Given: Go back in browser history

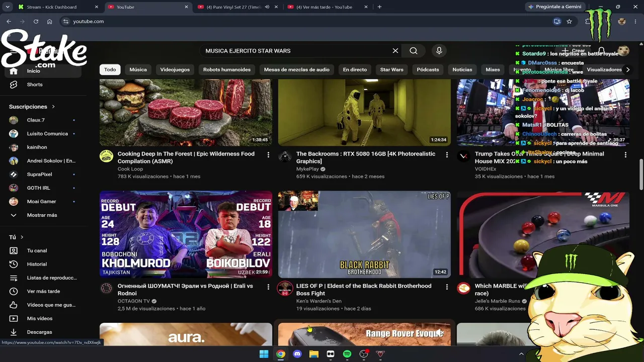Looking at the screenshot, I should point(9,22).
